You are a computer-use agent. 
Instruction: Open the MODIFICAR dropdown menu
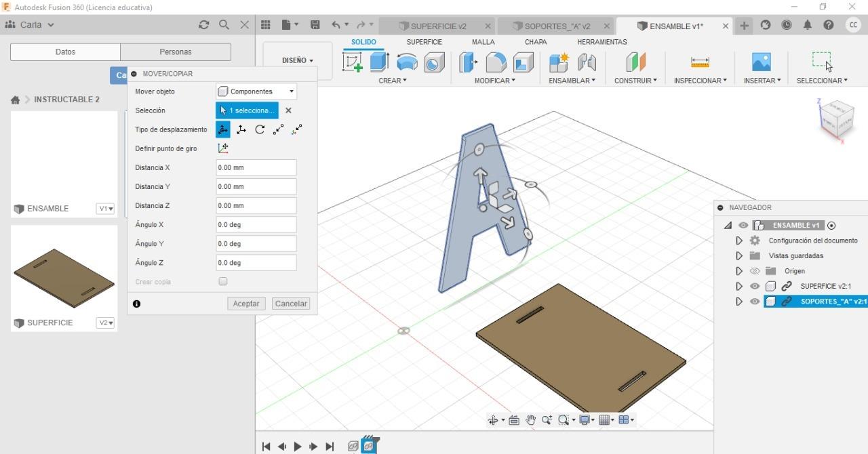[x=495, y=81]
